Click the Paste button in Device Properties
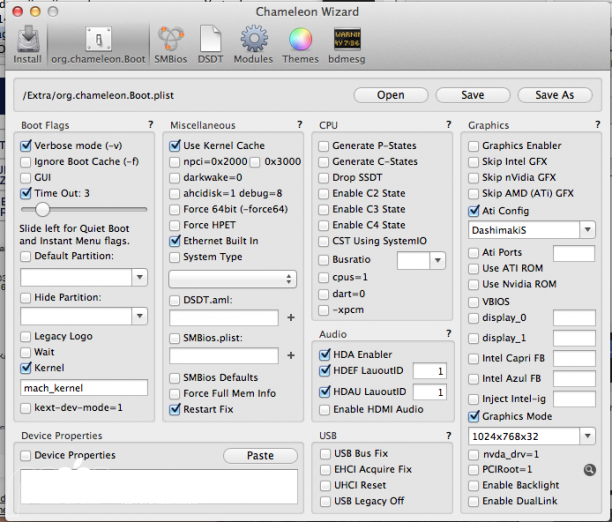 pos(260,456)
